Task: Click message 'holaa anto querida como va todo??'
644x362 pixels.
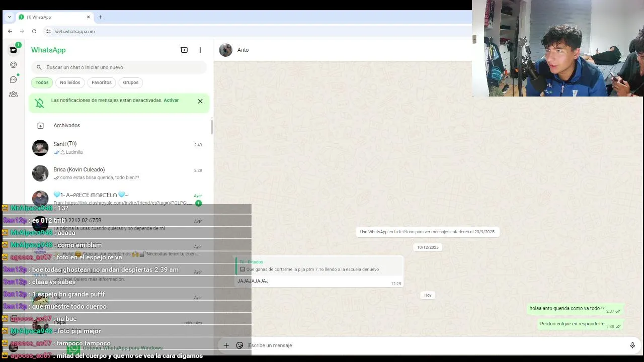Action: point(576,309)
